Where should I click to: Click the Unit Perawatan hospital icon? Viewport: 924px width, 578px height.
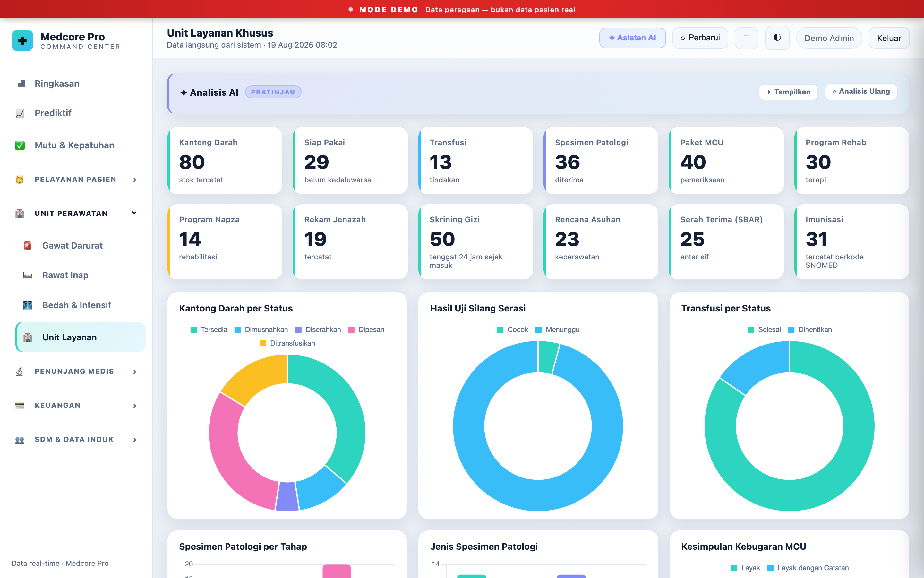20,213
